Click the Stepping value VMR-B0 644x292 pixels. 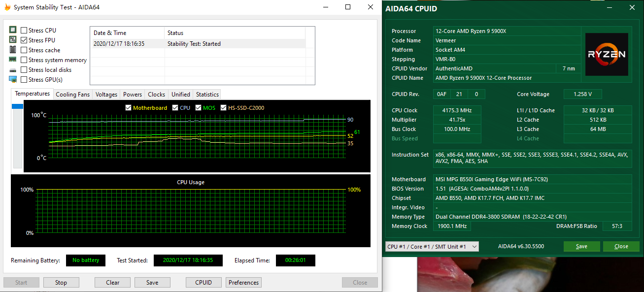[507, 59]
